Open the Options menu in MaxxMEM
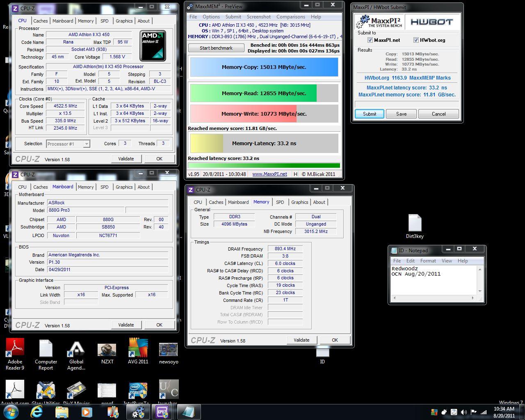Image resolution: width=525 pixels, height=420 pixels. [x=211, y=17]
